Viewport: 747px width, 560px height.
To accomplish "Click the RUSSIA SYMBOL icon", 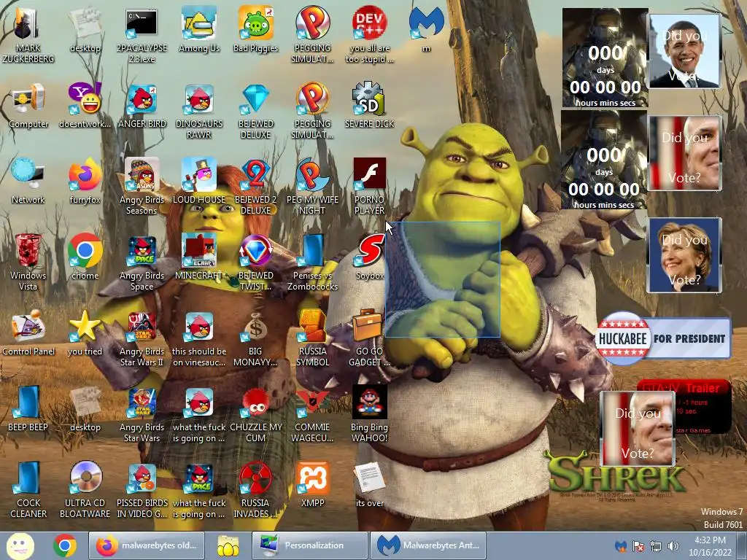I will (312, 338).
